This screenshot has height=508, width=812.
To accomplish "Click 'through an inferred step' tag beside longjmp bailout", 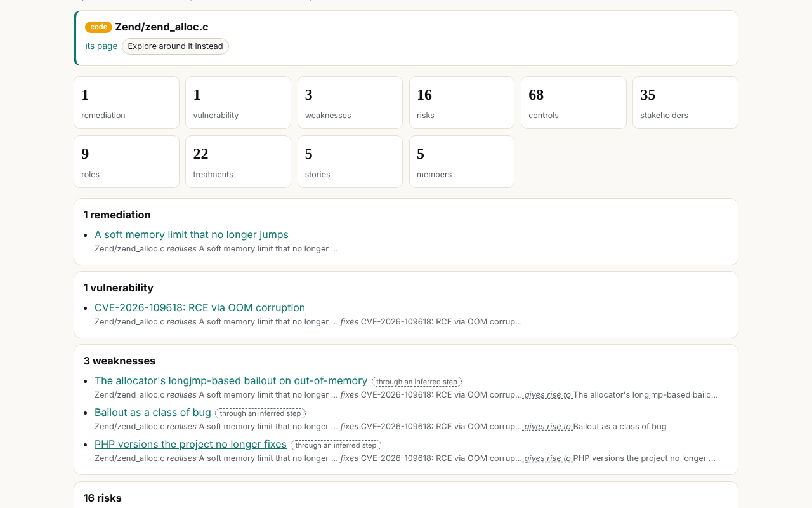I will (x=417, y=382).
